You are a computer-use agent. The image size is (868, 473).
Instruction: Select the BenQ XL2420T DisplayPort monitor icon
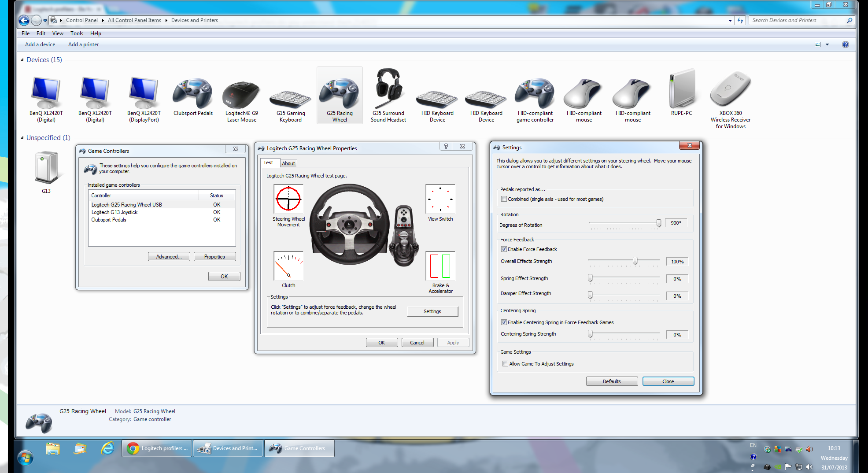pyautogui.click(x=144, y=93)
